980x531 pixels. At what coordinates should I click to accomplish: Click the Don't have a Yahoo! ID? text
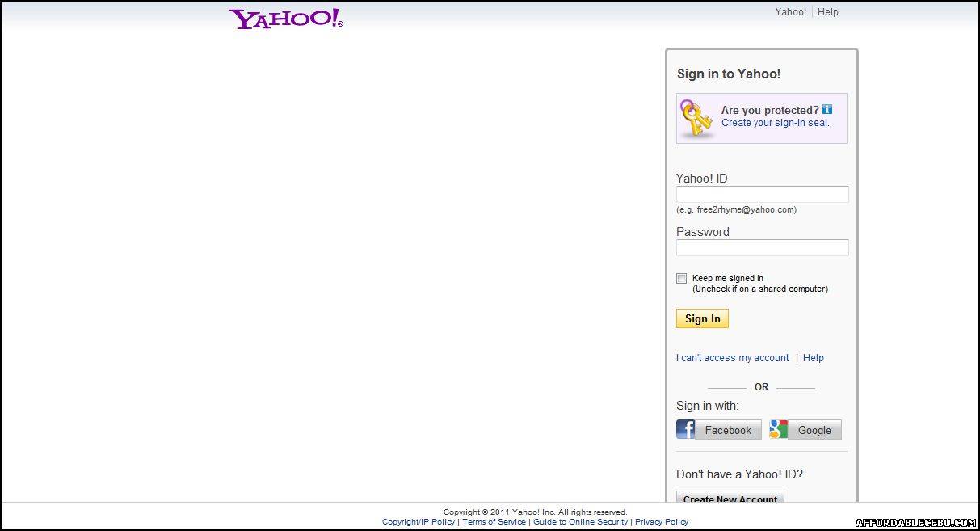tap(740, 474)
